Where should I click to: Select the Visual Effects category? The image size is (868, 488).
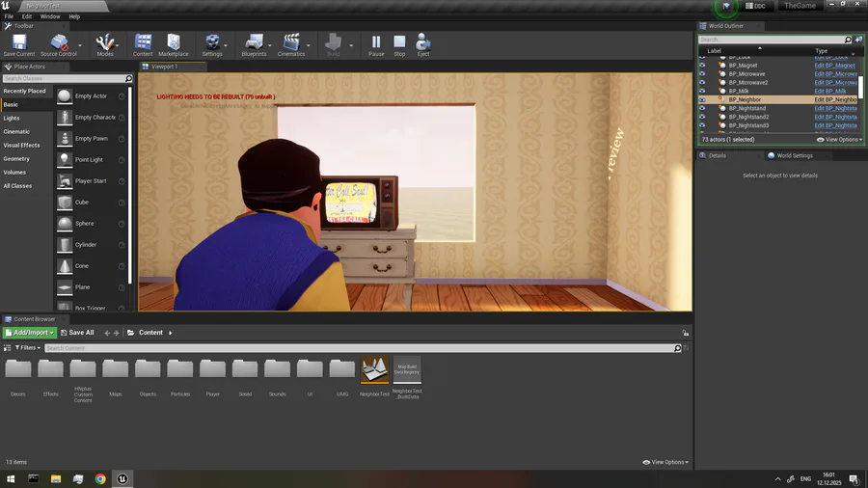pos(21,145)
